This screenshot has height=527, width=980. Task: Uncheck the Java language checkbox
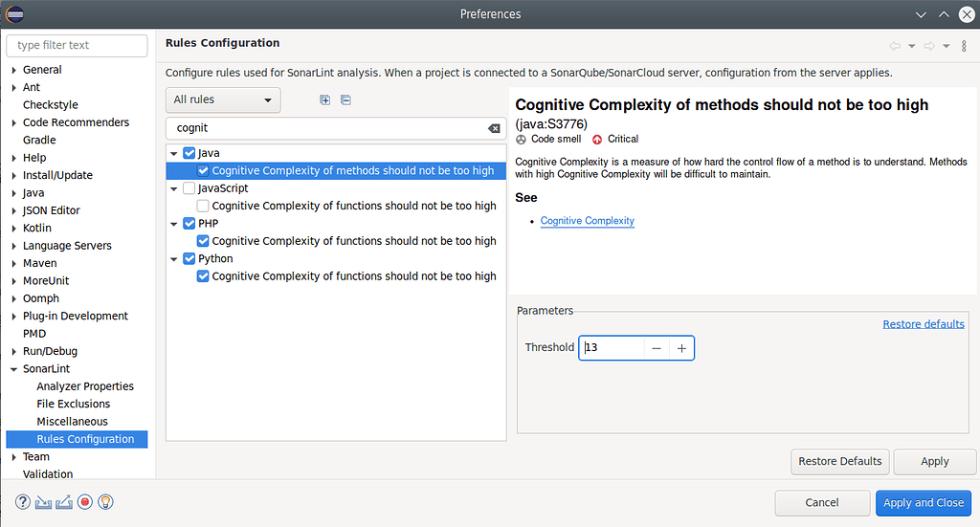coord(189,153)
